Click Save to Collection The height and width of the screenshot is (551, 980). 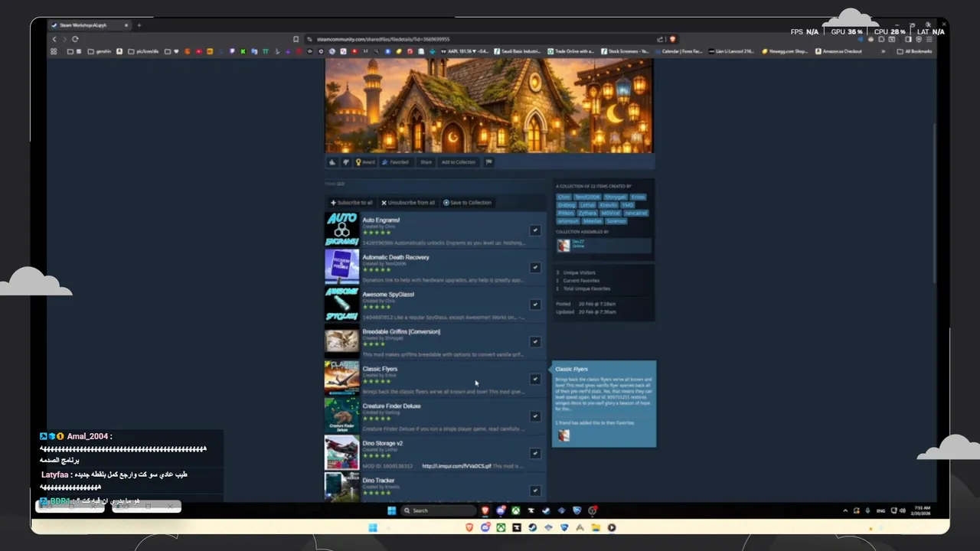click(x=467, y=203)
